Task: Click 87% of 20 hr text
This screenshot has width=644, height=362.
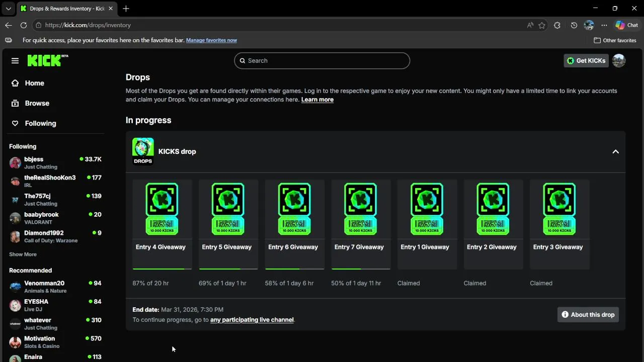Action: click(151, 283)
